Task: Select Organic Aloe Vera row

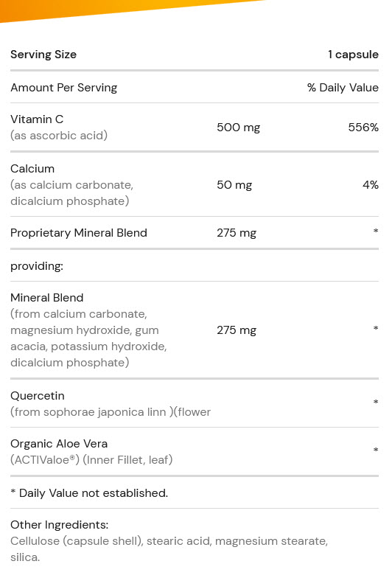Action: 195,452
